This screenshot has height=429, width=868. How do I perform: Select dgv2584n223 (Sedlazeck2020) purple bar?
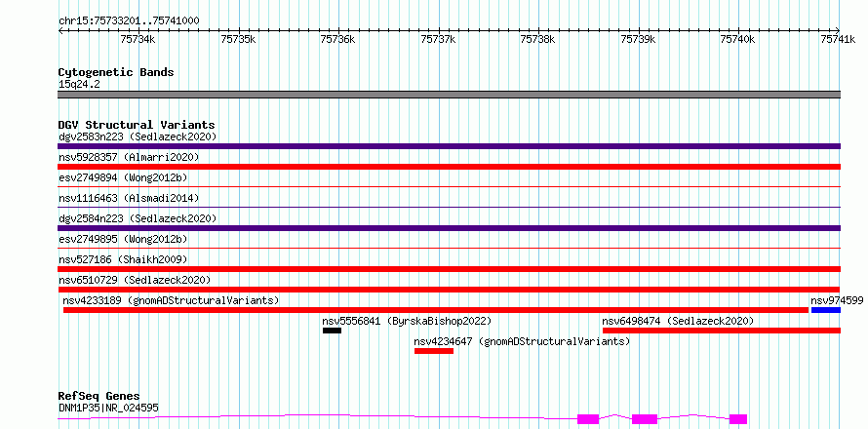(449, 228)
